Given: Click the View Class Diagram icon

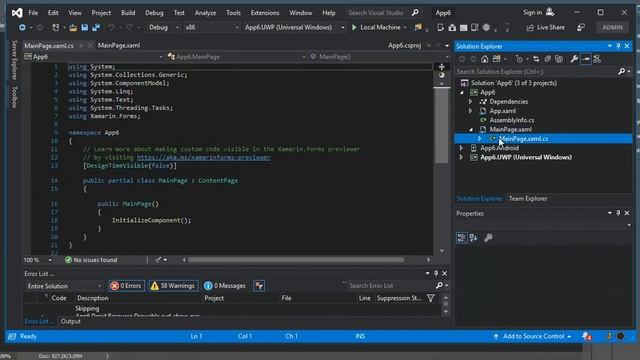Looking at the screenshot, I should pos(597,59).
